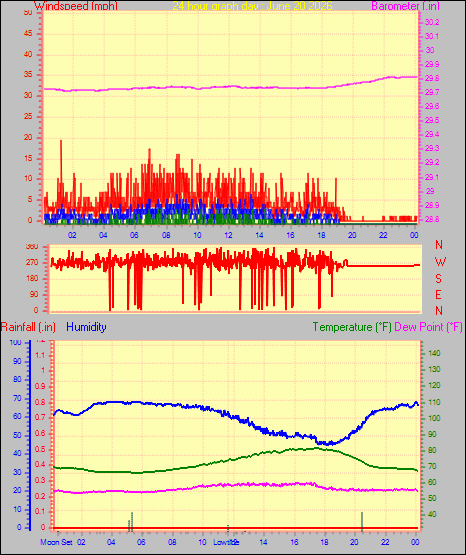Click hour 14 on the bottom chart time axis
The width and height of the screenshot is (466, 555).
tap(263, 542)
